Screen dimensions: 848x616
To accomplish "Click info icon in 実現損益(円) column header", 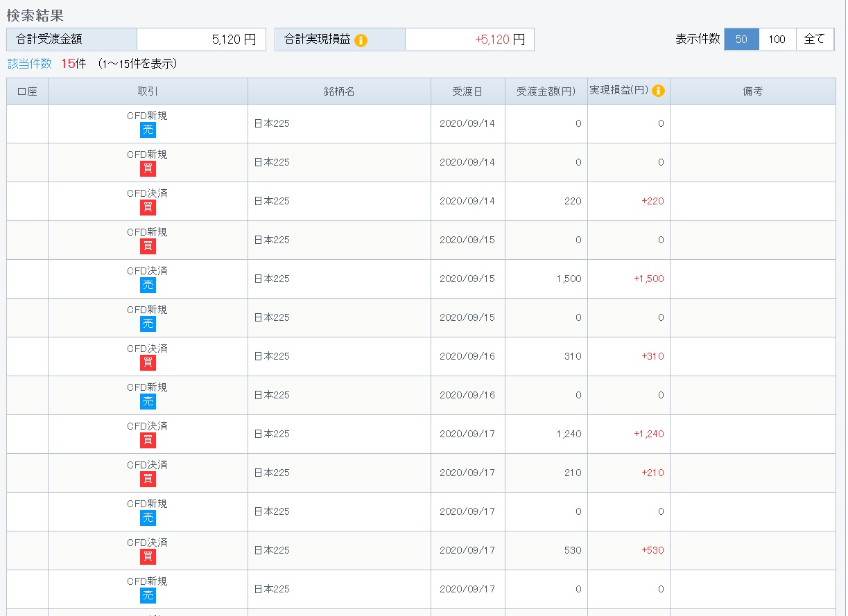I will 658,91.
